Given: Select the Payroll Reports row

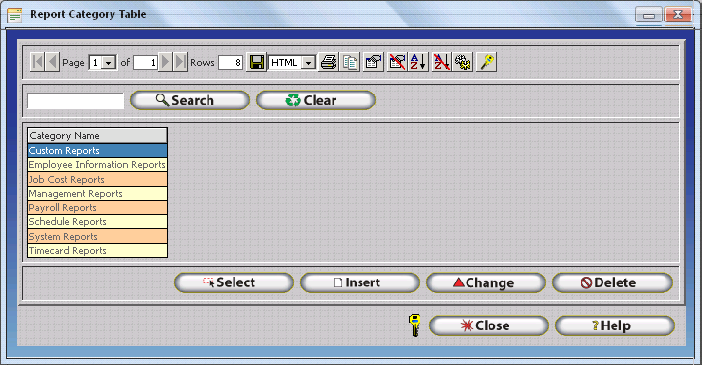Looking at the screenshot, I should coord(97,207).
